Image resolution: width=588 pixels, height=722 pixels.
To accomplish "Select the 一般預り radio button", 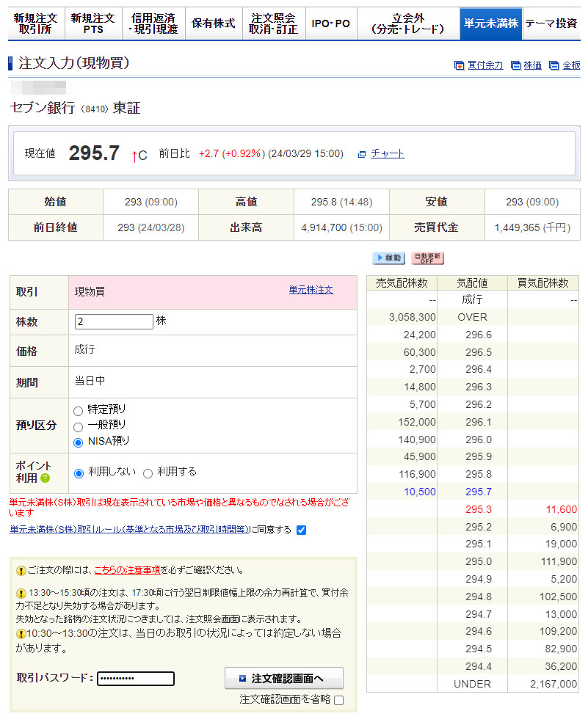I will click(79, 426).
